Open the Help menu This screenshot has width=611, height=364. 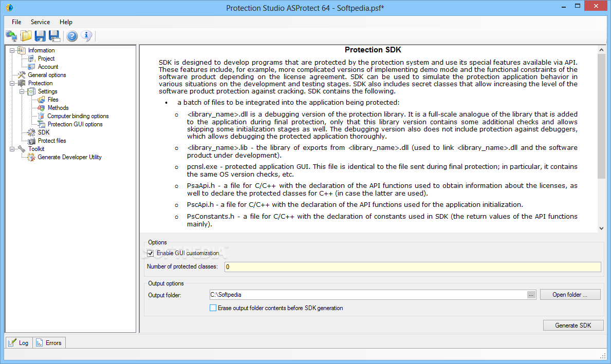[66, 22]
